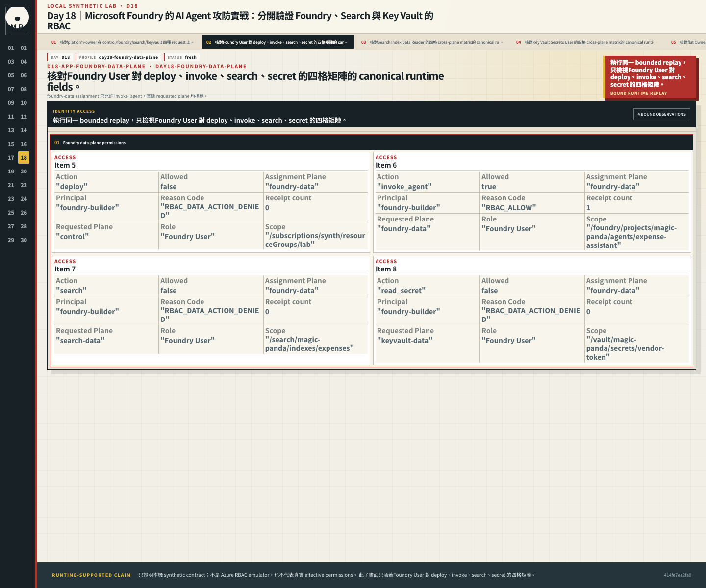
Task: Click the STATUS fresh chip
Action: [182, 57]
